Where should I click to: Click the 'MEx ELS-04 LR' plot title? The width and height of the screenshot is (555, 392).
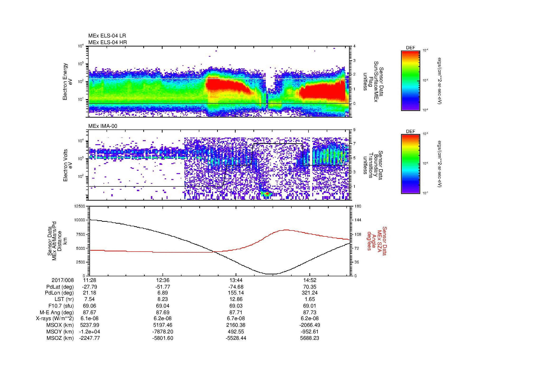click(107, 36)
